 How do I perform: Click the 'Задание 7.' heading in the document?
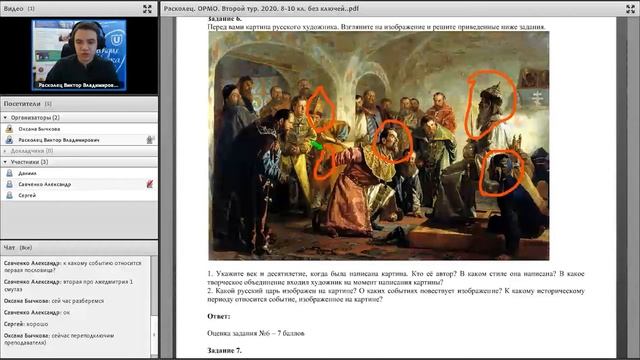[x=224, y=351]
